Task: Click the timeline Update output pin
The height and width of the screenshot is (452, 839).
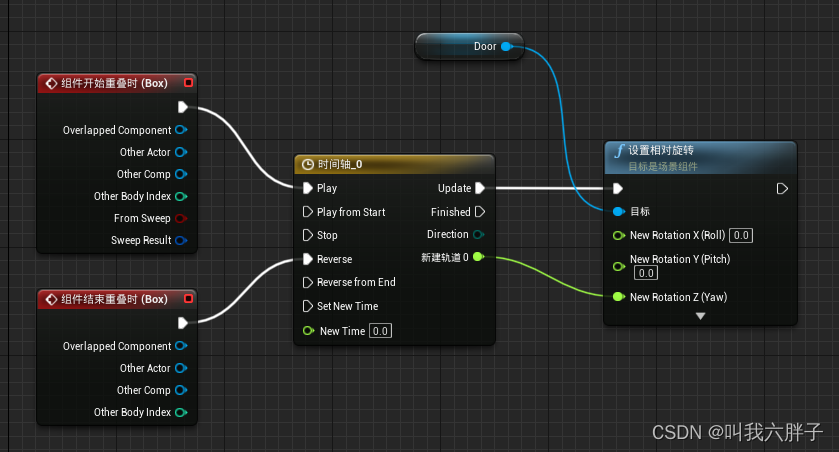Action: (480, 188)
